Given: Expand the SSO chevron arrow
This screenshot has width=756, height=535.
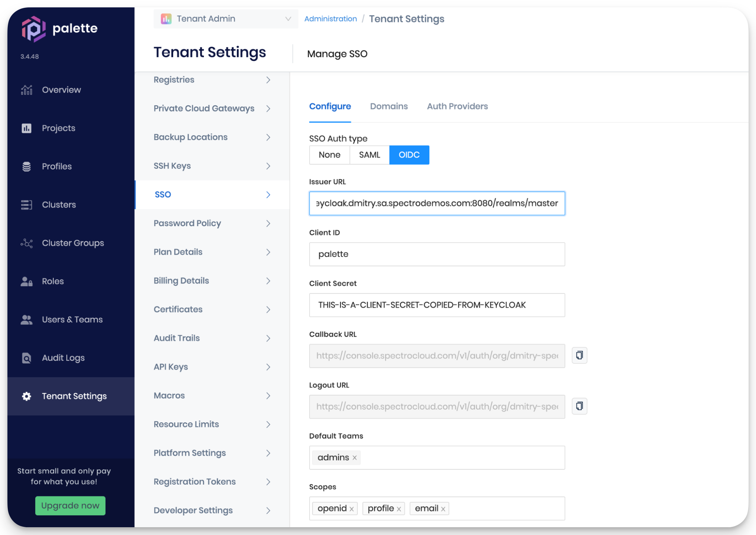Looking at the screenshot, I should pos(268,195).
